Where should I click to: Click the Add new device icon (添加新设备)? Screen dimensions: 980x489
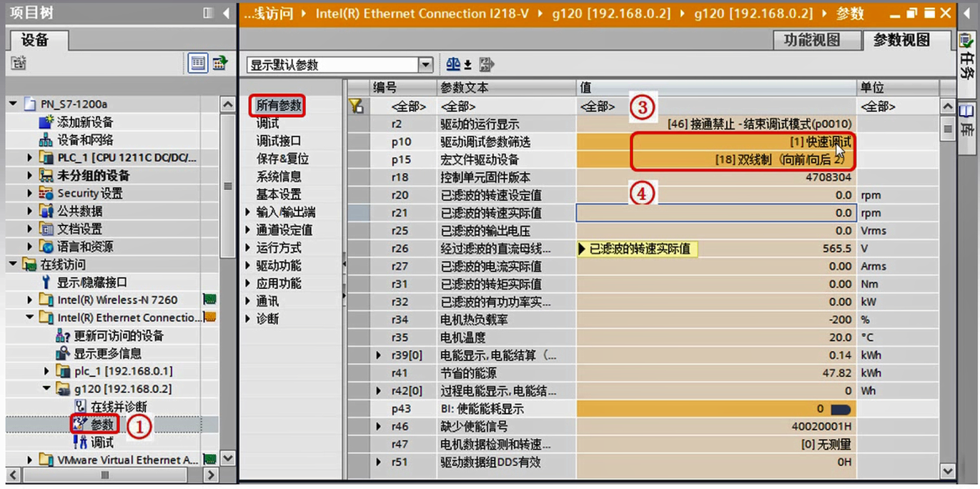pyautogui.click(x=46, y=122)
